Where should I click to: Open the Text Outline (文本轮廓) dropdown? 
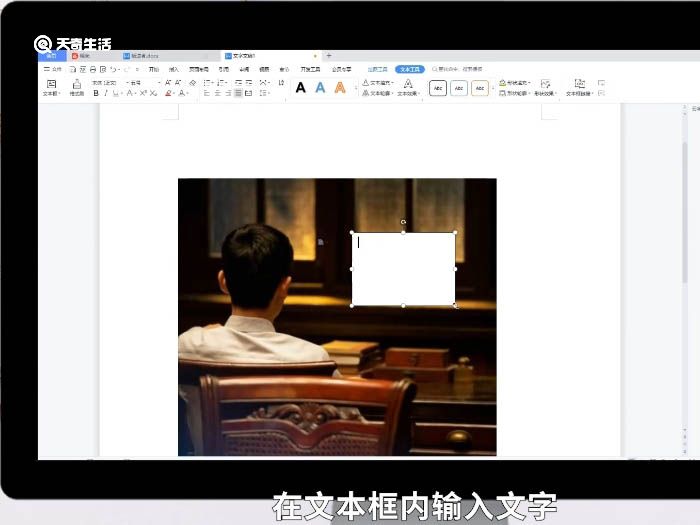click(378, 93)
